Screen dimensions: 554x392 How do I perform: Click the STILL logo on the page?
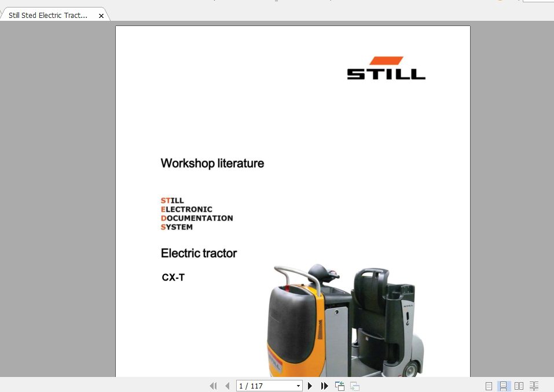pos(386,68)
